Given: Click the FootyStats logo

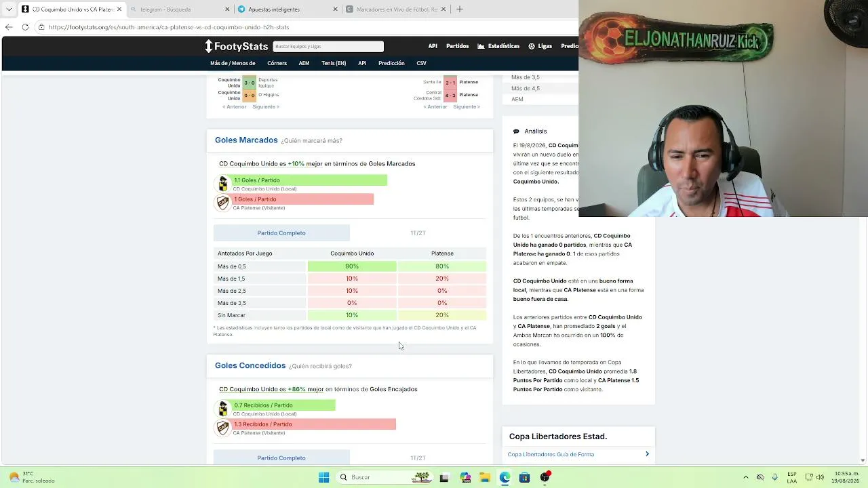Looking at the screenshot, I should (237, 46).
